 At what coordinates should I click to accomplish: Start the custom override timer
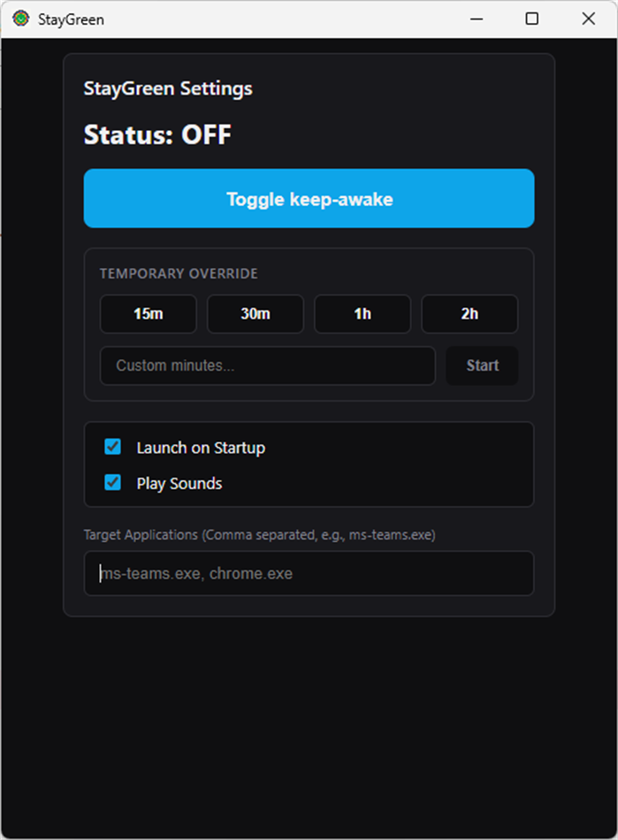482,365
